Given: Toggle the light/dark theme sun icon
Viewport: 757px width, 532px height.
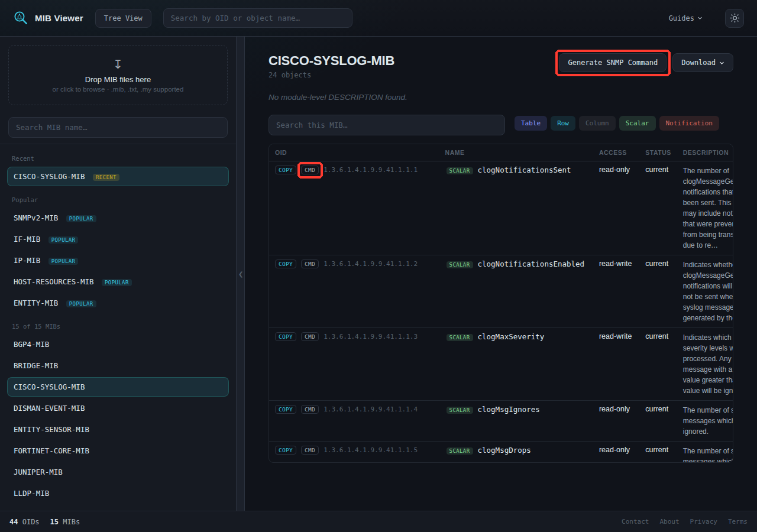Looking at the screenshot, I should point(735,18).
